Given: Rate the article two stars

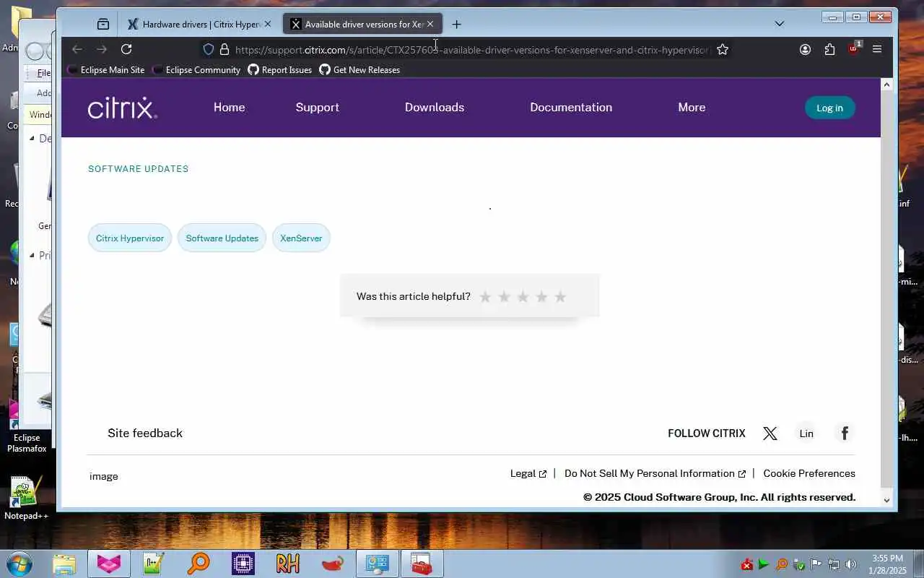Looking at the screenshot, I should tap(505, 297).
